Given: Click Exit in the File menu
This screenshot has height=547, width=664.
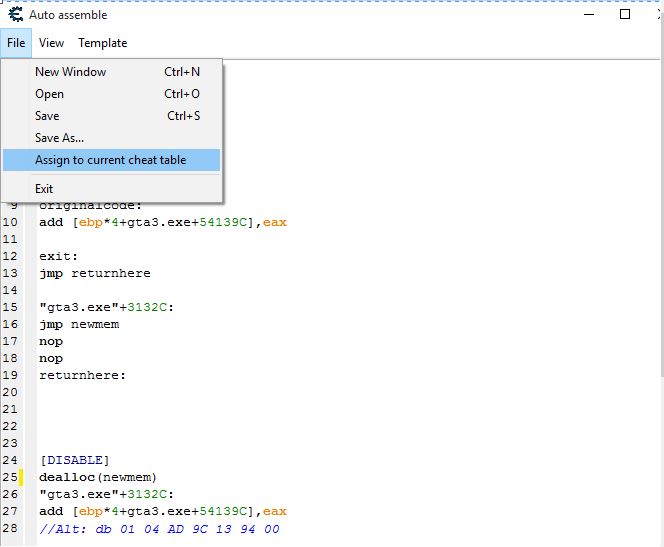Looking at the screenshot, I should tap(44, 189).
